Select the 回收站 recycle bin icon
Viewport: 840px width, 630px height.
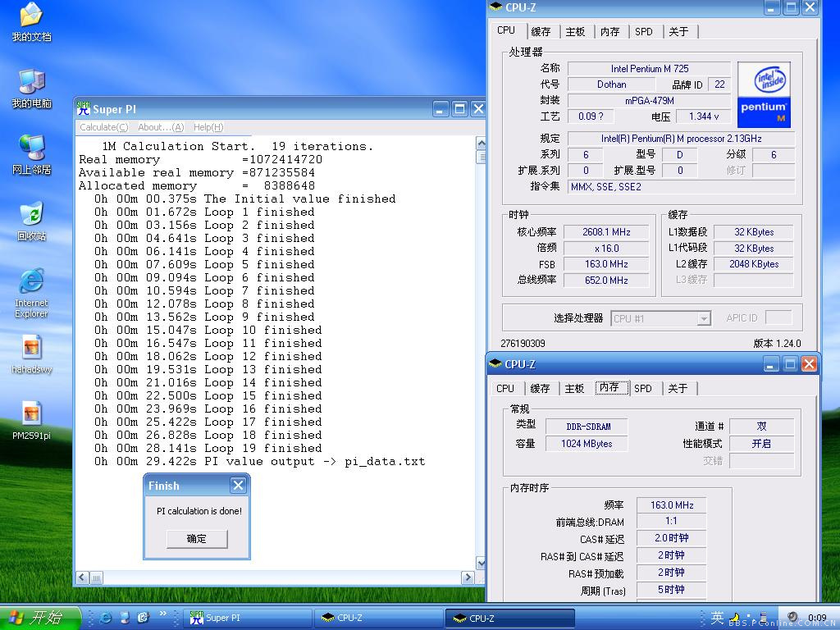(x=32, y=221)
